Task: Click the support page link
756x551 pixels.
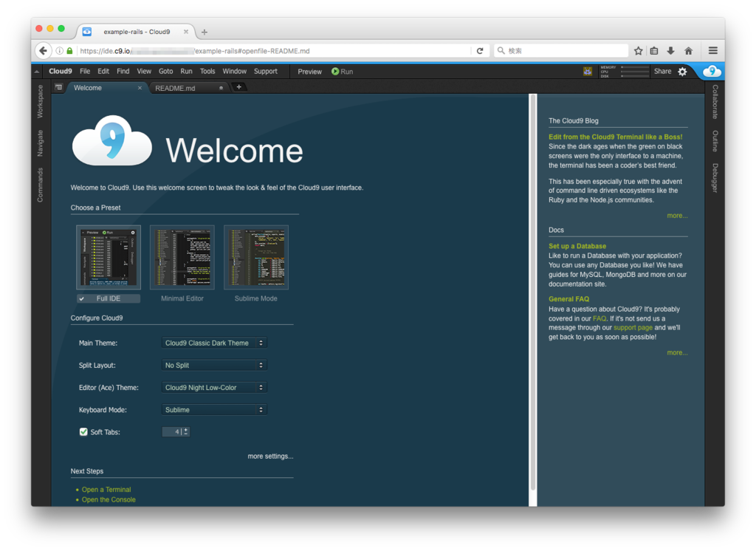Action: point(633,328)
